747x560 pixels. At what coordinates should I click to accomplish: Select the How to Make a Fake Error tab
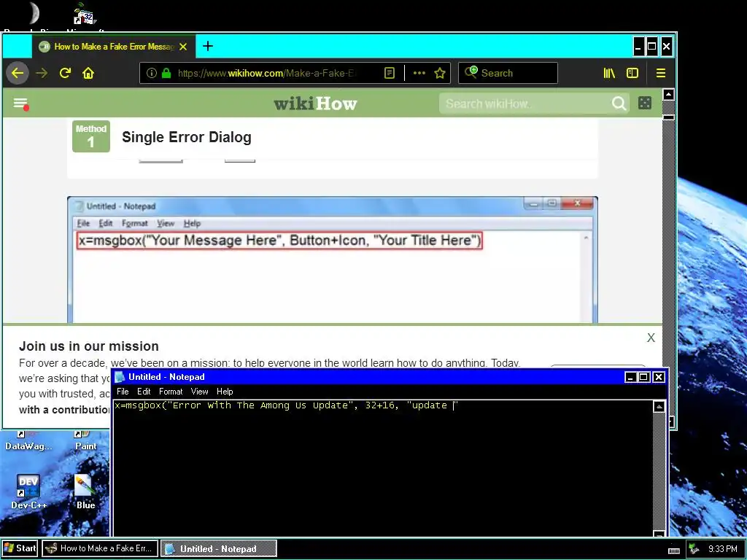pyautogui.click(x=114, y=47)
